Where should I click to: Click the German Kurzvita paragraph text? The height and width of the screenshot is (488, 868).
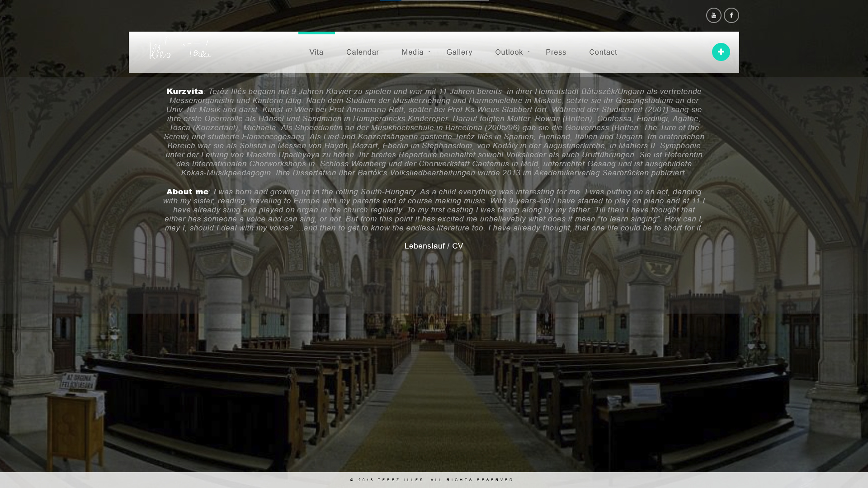click(434, 136)
